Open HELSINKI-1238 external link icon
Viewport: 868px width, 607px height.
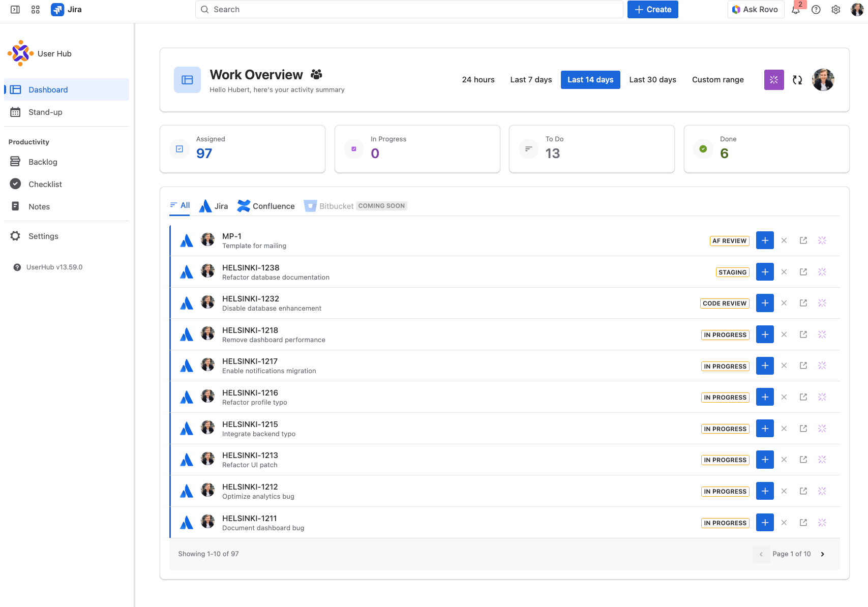(x=803, y=272)
